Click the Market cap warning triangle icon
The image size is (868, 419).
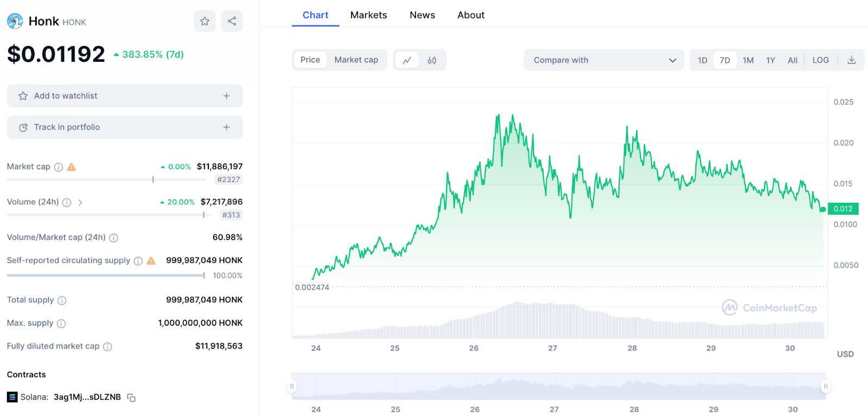[x=72, y=167]
